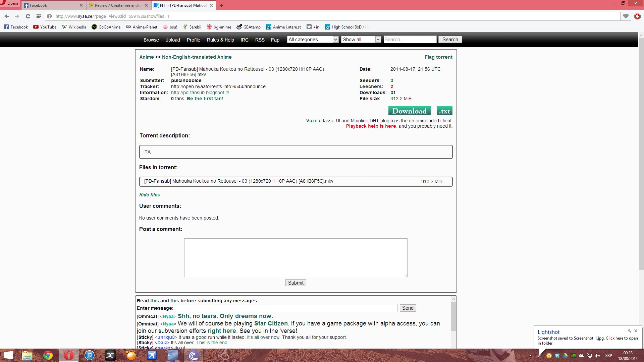
Task: Launch Google Chrome from taskbar
Action: (48, 355)
